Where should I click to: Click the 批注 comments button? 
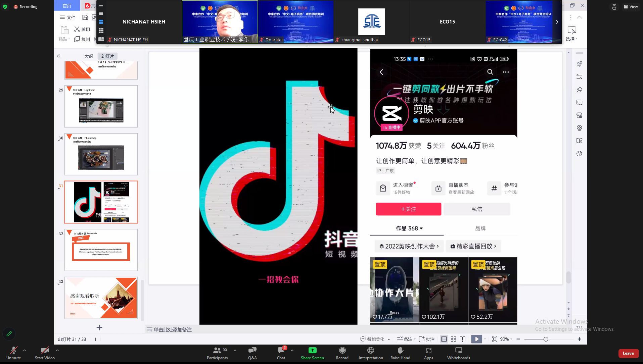[427, 339]
